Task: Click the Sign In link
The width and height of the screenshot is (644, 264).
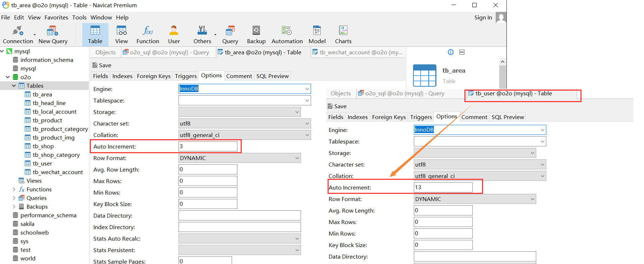Action: (483, 17)
